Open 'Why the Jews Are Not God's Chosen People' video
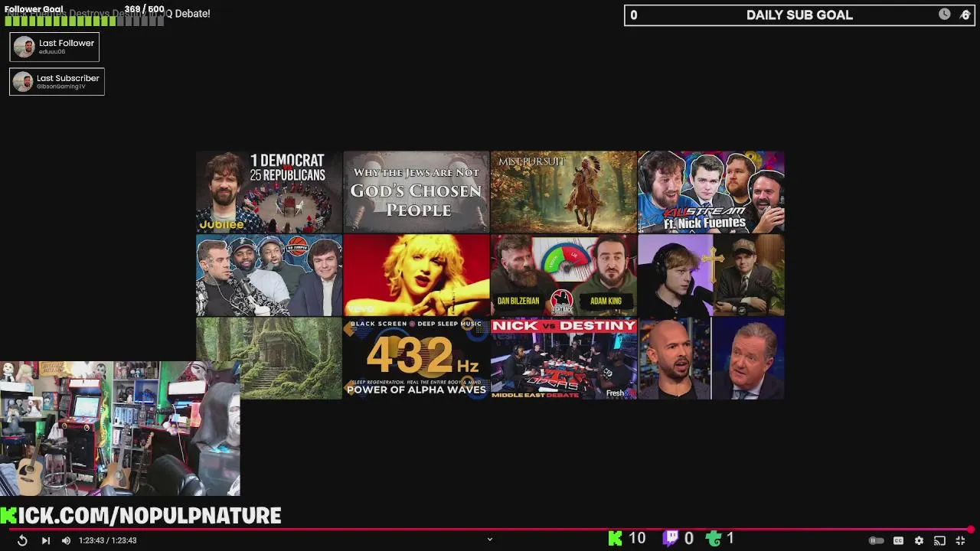The width and height of the screenshot is (980, 551). pos(416,191)
